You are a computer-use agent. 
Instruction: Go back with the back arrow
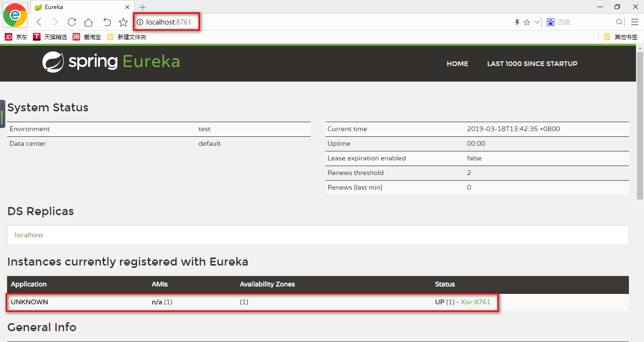tap(39, 22)
